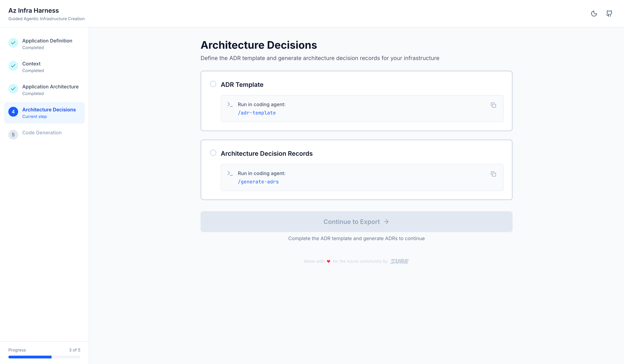Click the checkmark icon for Application Definition
624x364 pixels.
pos(13,43)
